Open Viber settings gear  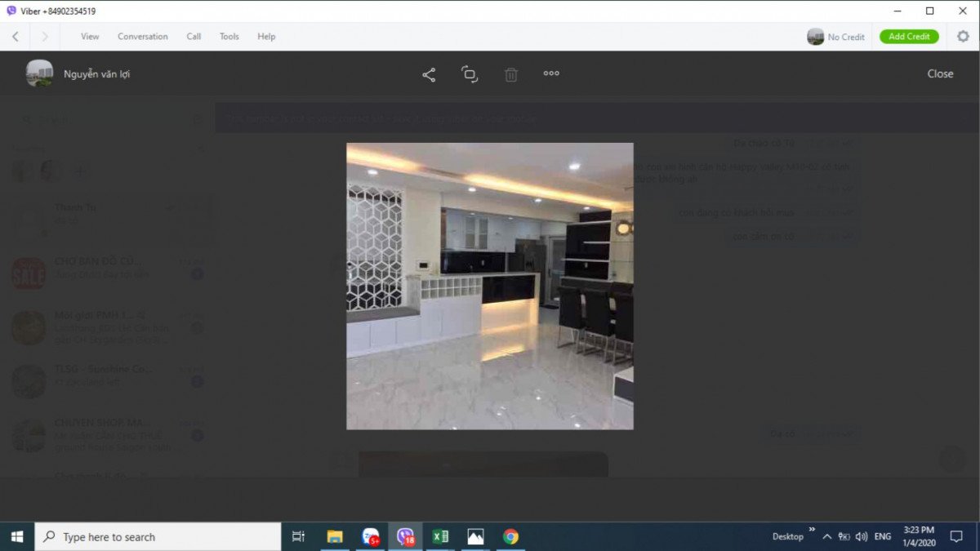pos(963,37)
